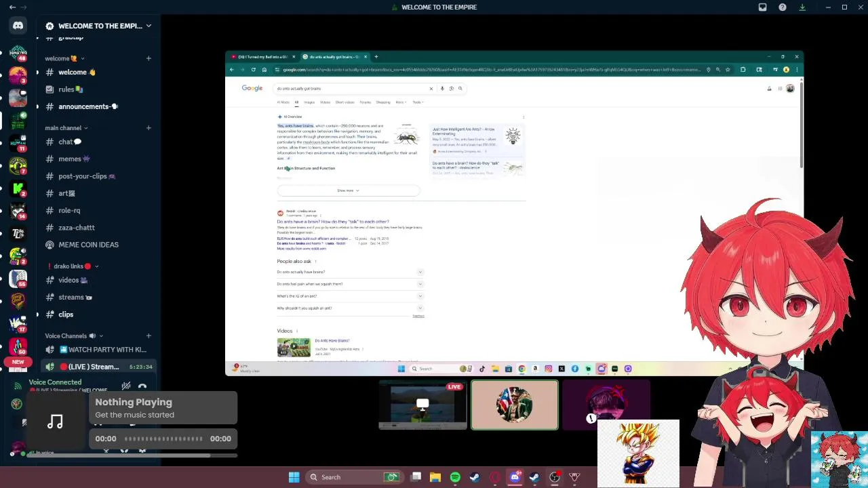Open Opera browser icon in the Windows taskbar

point(494,477)
